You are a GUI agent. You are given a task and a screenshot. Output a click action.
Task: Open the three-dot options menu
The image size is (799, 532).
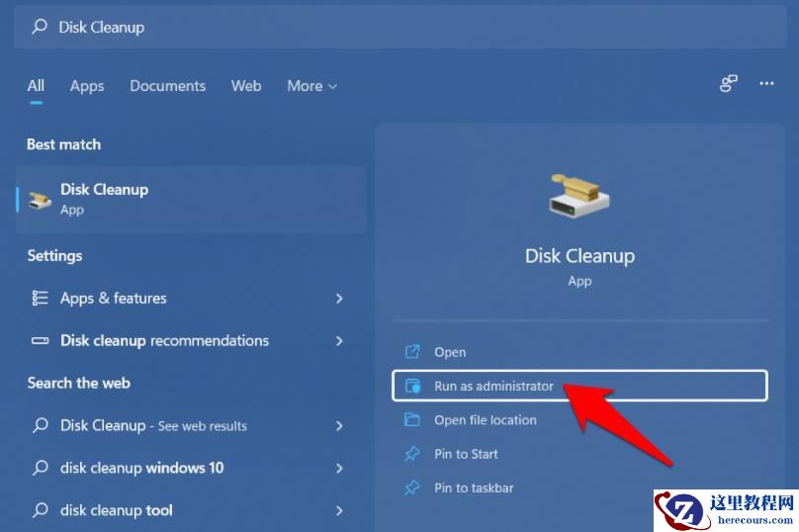[766, 84]
